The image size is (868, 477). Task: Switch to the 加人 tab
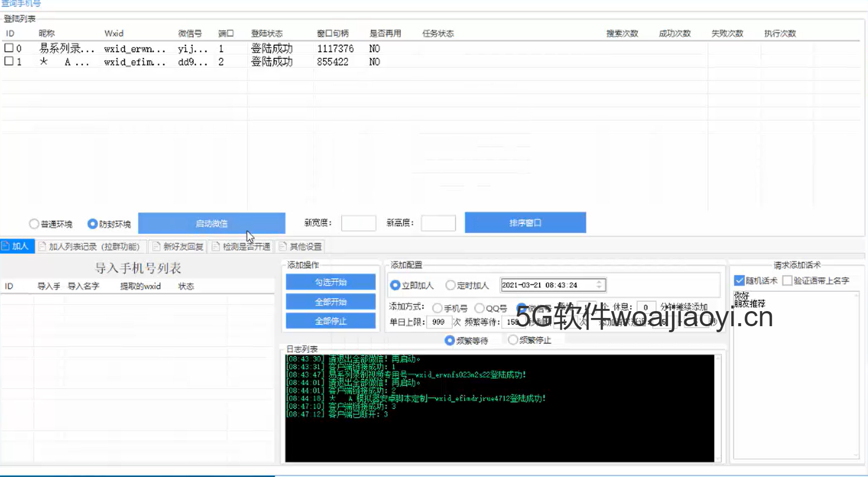point(17,246)
